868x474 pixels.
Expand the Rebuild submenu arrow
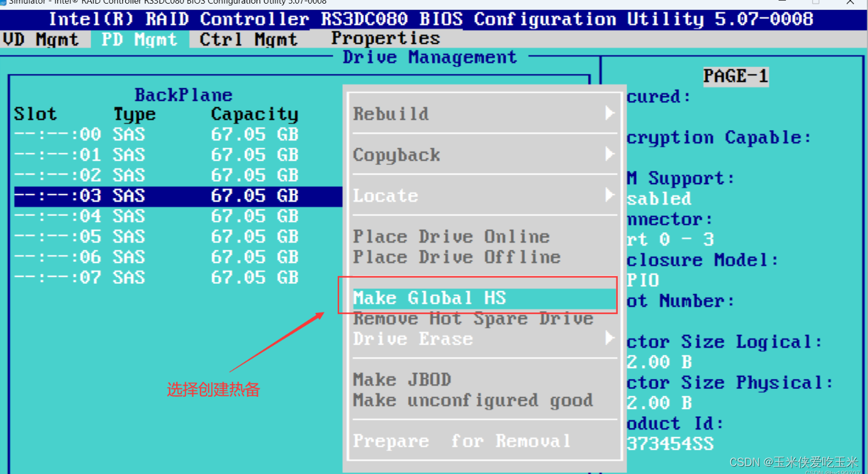(x=610, y=113)
